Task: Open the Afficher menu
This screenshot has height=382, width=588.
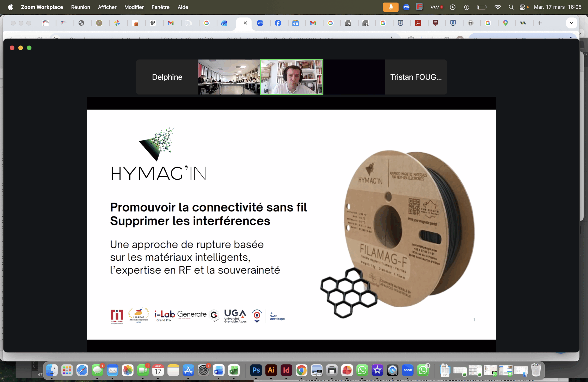Action: (x=107, y=7)
